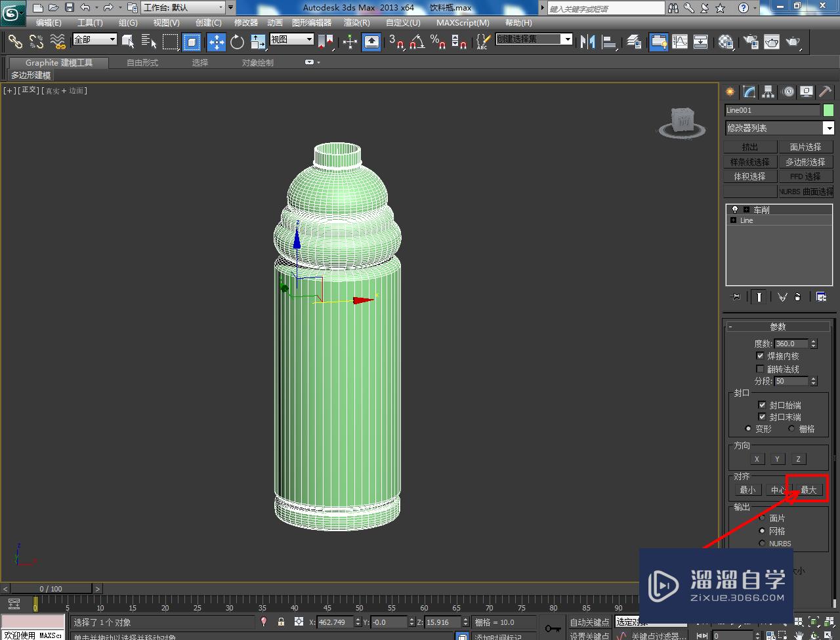Switch to the Hierarchy command panel
Screen dimensions: 840x640
click(768, 92)
